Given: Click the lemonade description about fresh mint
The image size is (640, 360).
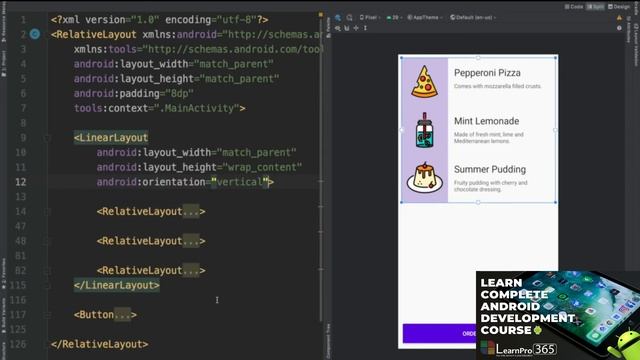Looking at the screenshot, I should point(489,138).
